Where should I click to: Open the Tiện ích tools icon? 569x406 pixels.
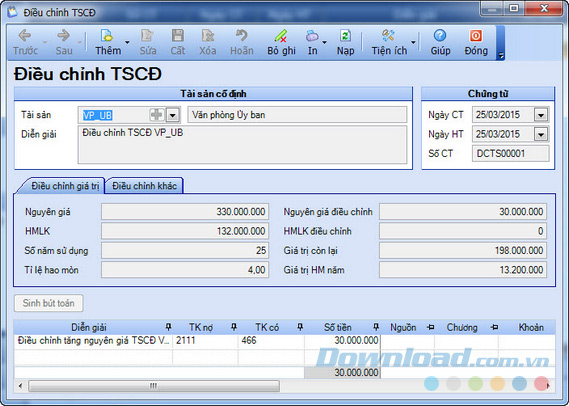388,36
